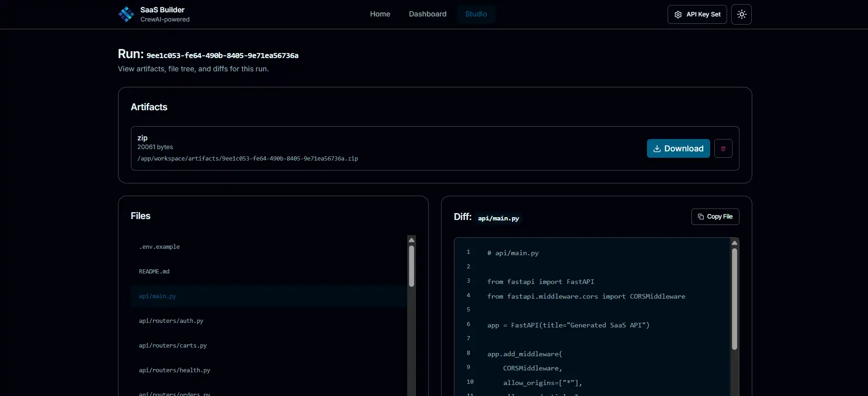Image resolution: width=868 pixels, height=396 pixels.
Task: Click the Files section heading
Action: tap(140, 216)
